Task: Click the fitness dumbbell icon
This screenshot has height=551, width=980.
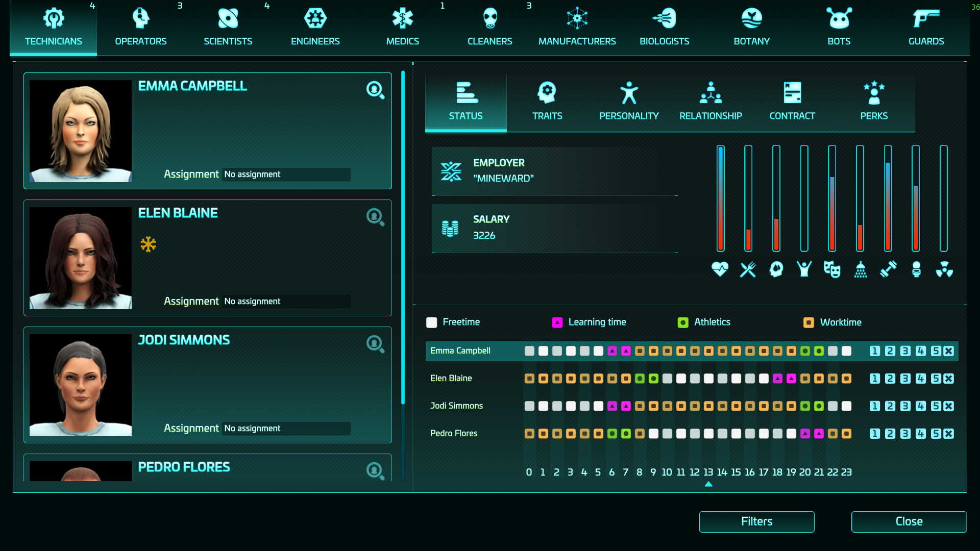Action: 889,269
